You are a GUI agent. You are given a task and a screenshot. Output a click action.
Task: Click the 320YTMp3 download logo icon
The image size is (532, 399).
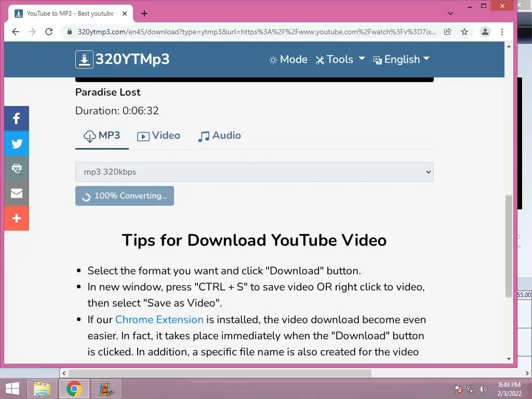[x=84, y=59]
